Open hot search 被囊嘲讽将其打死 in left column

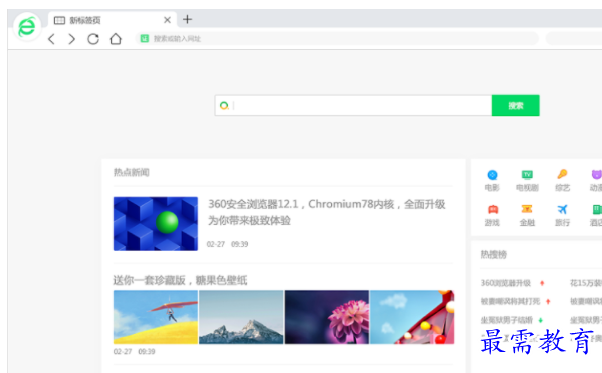511,302
